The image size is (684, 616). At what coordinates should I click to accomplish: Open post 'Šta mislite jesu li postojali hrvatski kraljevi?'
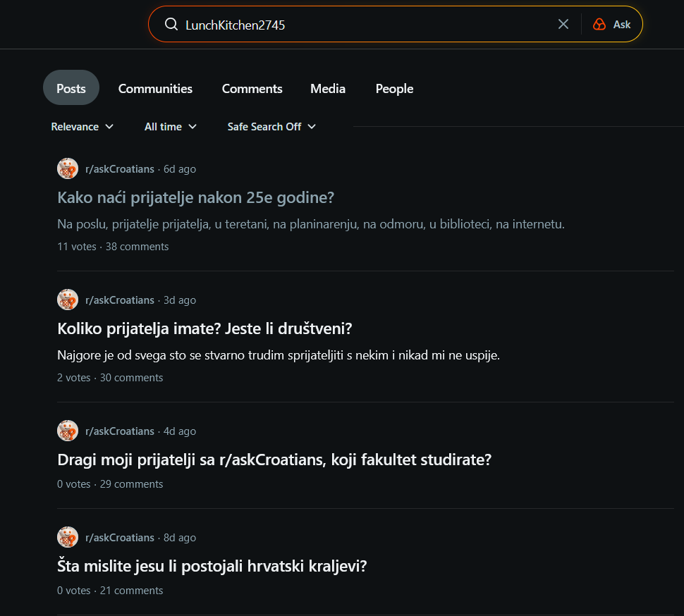212,566
